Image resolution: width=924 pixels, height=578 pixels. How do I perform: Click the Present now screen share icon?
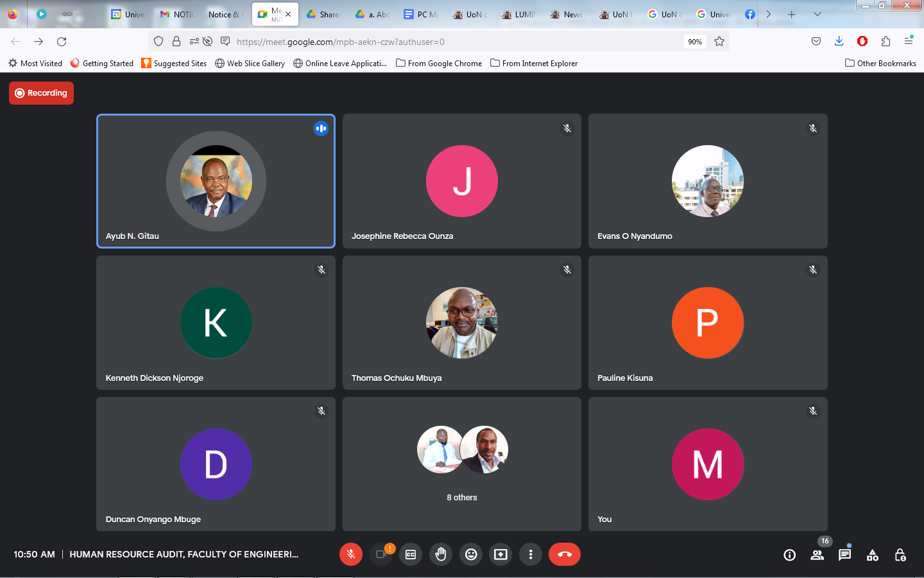click(x=501, y=554)
